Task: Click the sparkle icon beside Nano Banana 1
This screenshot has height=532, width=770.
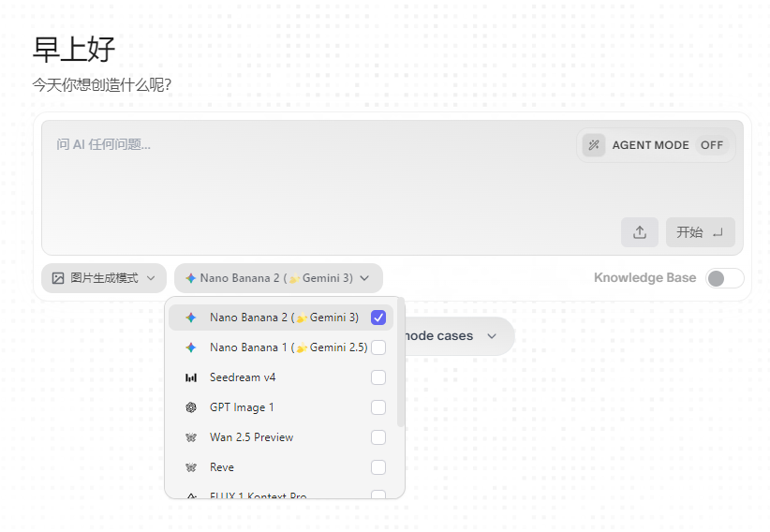Action: tap(191, 347)
